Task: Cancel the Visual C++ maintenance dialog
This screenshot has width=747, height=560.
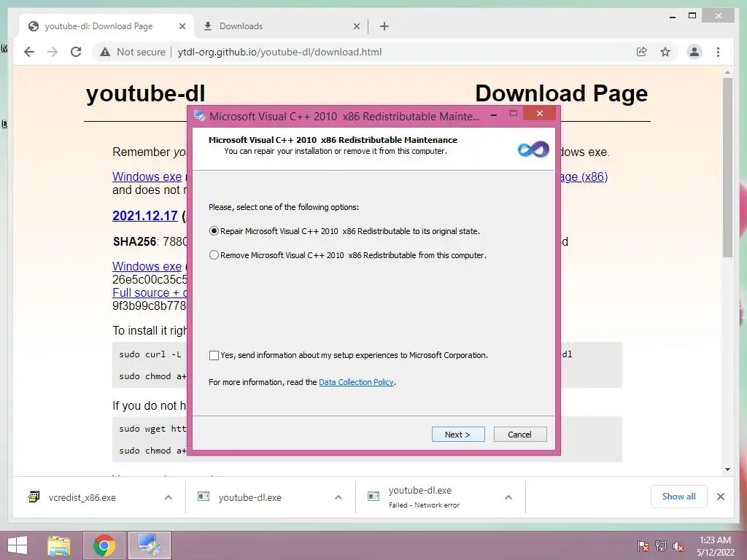Action: coord(519,435)
